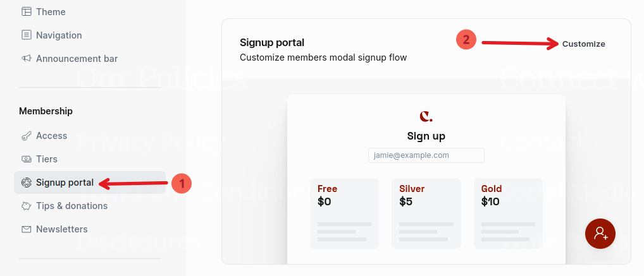The width and height of the screenshot is (644, 276).
Task: Click the Tiers card icon
Action: click(26, 159)
